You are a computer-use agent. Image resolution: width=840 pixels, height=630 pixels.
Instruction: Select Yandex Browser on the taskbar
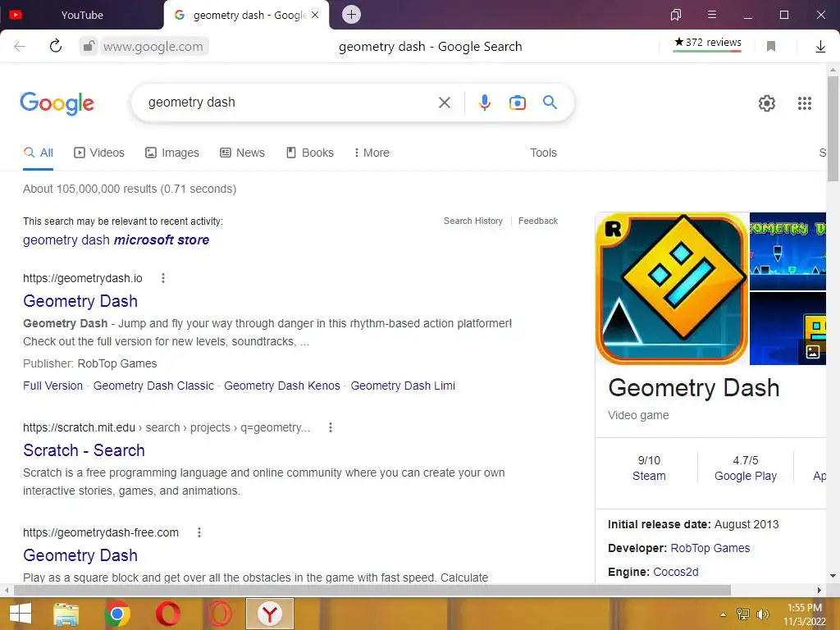tap(270, 614)
